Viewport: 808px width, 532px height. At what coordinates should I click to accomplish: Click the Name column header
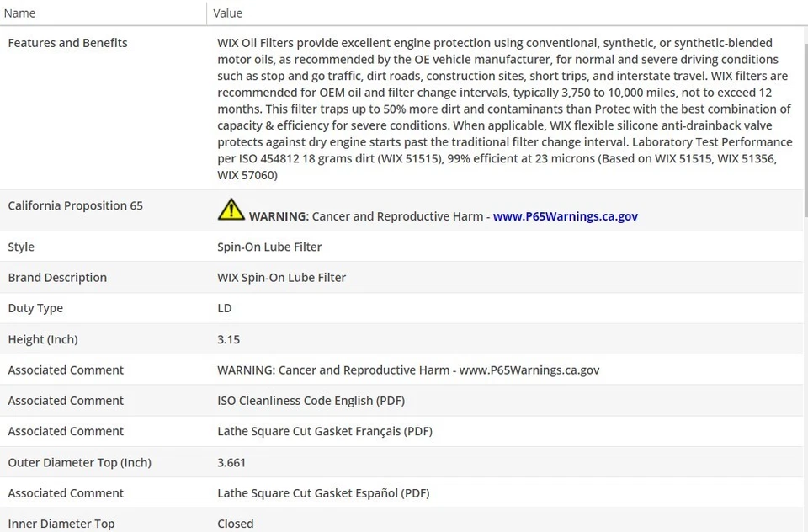[x=20, y=13]
